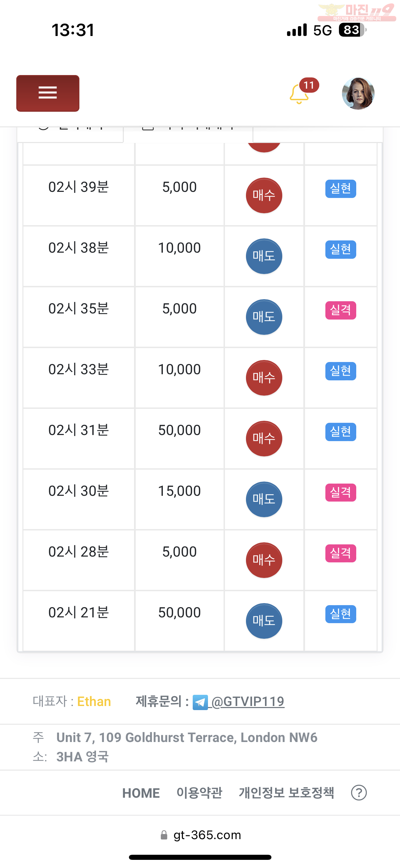Click the 실현 tag for 02시 21분
The width and height of the screenshot is (400, 868).
(x=341, y=614)
